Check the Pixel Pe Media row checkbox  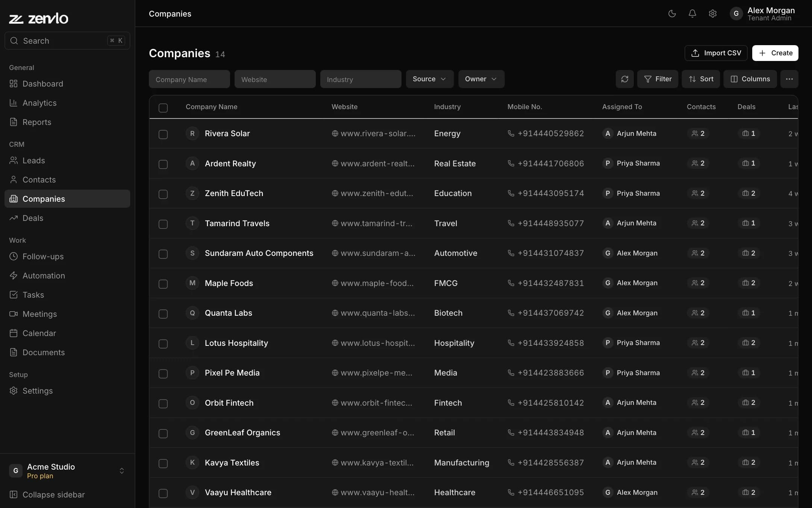pyautogui.click(x=163, y=374)
